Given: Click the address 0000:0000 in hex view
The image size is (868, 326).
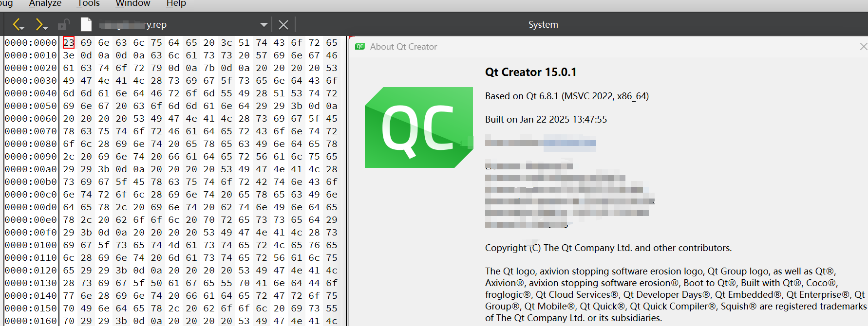Looking at the screenshot, I should click(x=31, y=43).
